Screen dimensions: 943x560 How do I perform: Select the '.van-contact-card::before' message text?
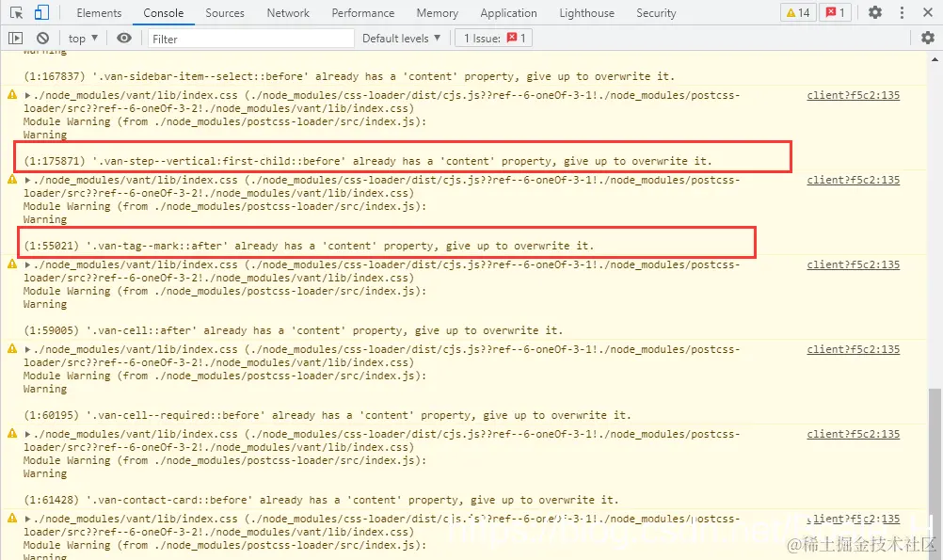point(321,501)
